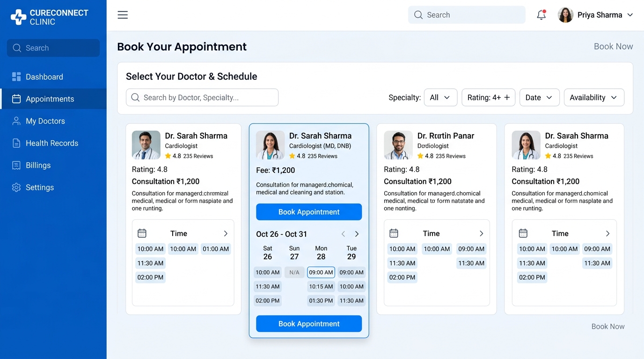Image resolution: width=644 pixels, height=359 pixels.
Task: Open the notifications bell
Action: point(542,14)
